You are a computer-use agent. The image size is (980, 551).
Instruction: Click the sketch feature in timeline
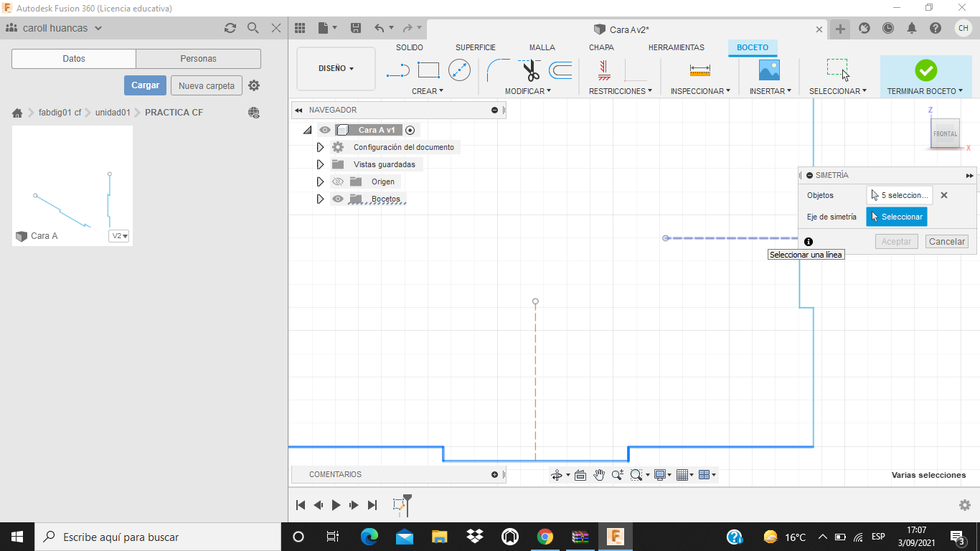coord(399,505)
